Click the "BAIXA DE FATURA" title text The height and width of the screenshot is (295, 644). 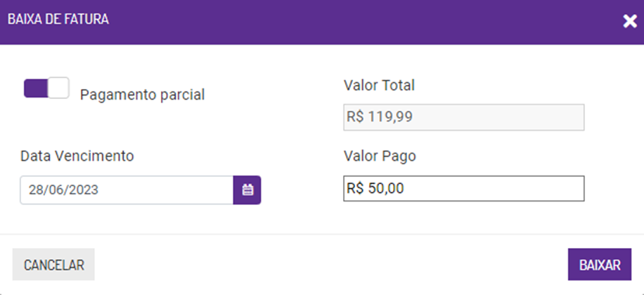pyautogui.click(x=58, y=20)
